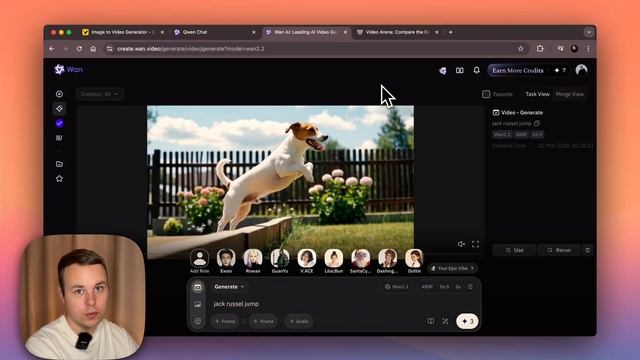Close the Qwen Chat tab
This screenshot has width=640, height=360.
(253, 32)
